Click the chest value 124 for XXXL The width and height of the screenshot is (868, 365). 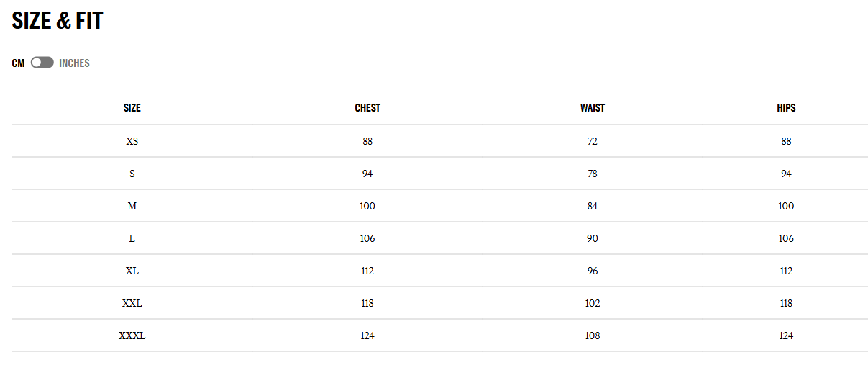367,335
